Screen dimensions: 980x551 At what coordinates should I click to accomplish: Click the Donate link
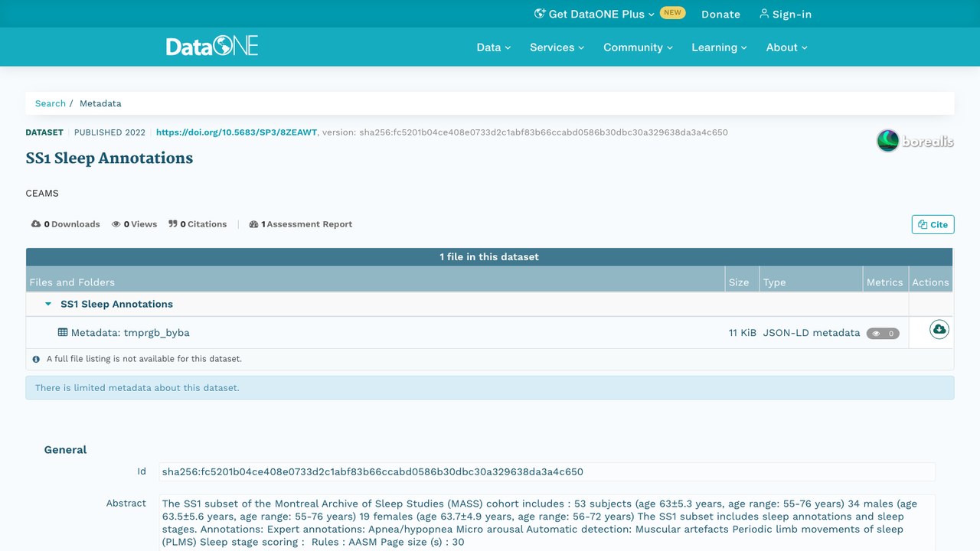(x=720, y=14)
